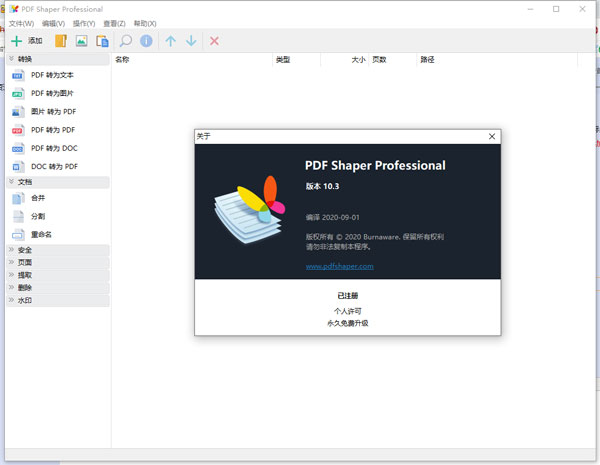
Task: Expand the 删除 section
Action: (x=58, y=288)
